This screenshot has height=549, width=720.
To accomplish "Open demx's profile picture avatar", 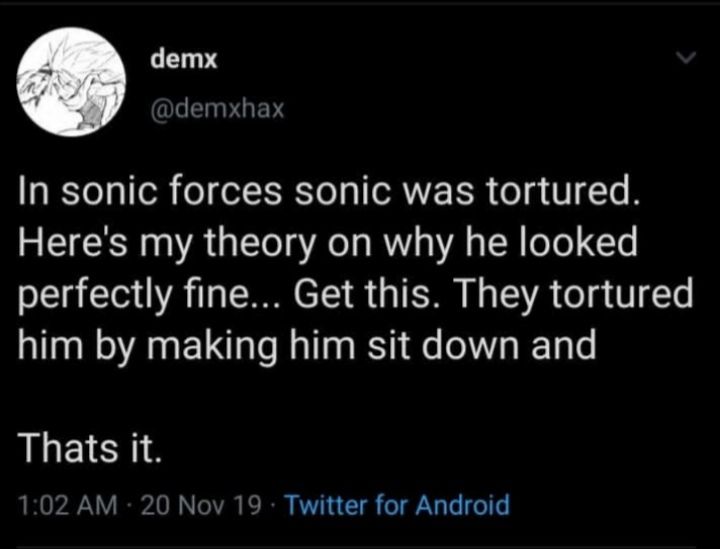I will click(x=72, y=82).
